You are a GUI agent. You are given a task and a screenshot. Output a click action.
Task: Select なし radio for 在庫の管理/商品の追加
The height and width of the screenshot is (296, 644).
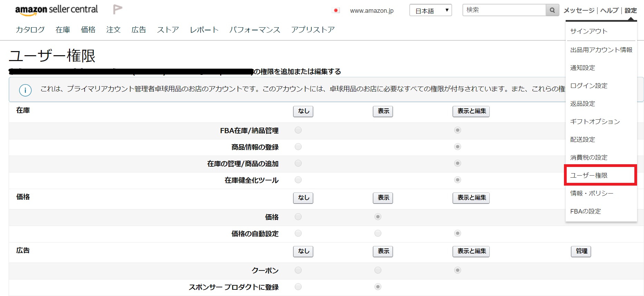pos(298,163)
